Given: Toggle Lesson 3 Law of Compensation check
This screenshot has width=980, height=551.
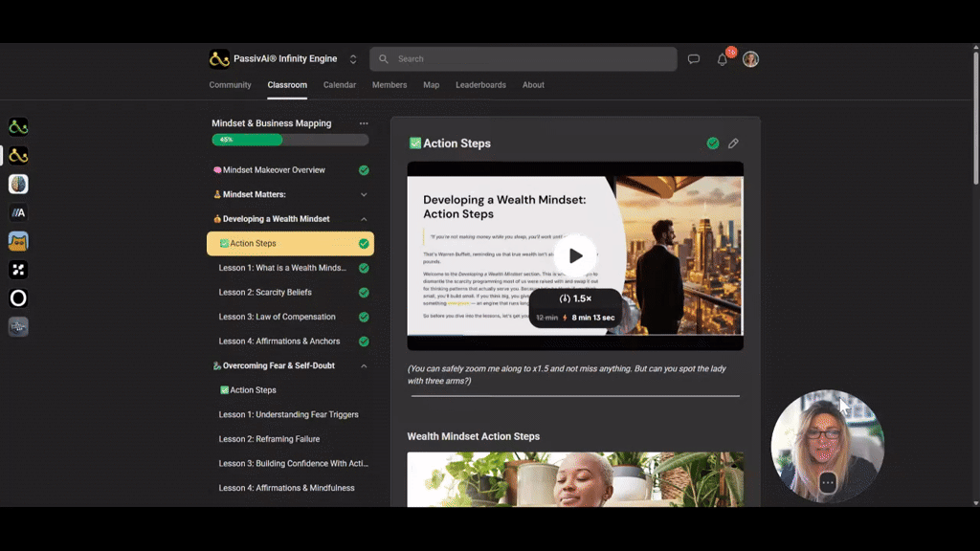Looking at the screenshot, I should (364, 317).
